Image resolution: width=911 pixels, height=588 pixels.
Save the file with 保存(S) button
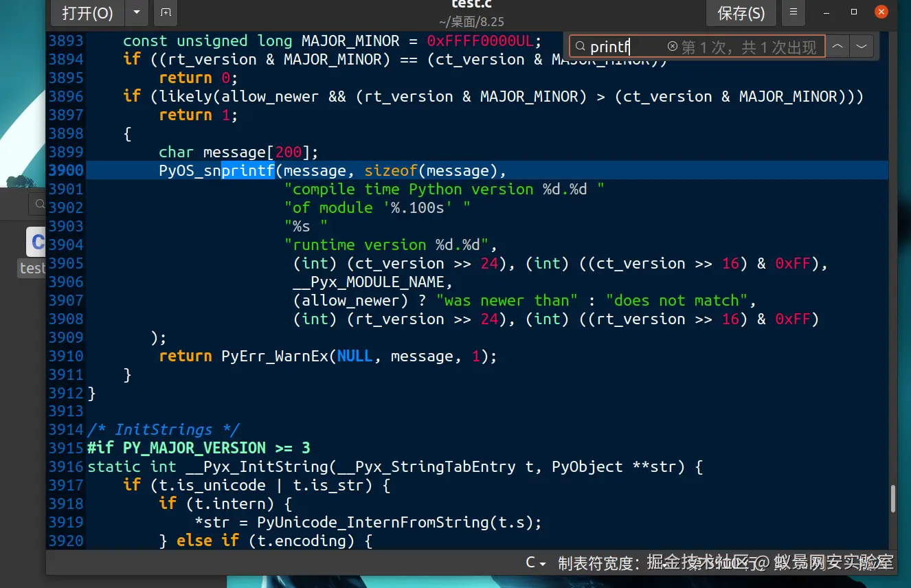pyautogui.click(x=741, y=12)
